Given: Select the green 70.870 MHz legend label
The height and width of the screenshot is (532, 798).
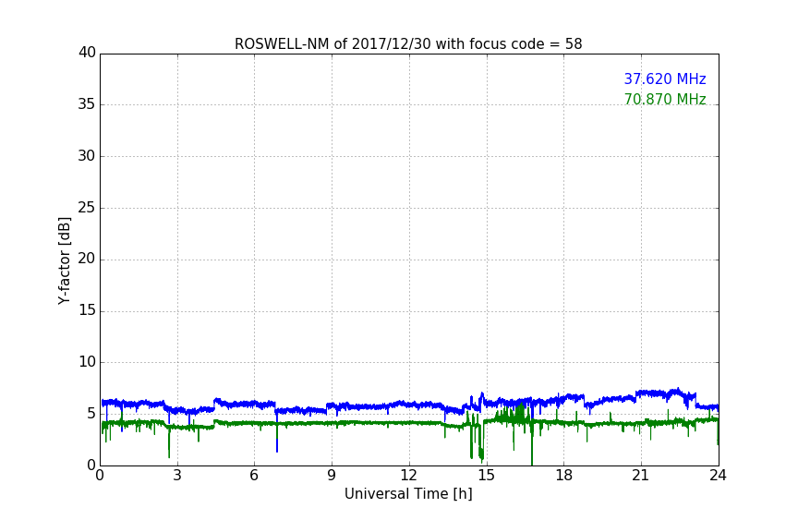Looking at the screenshot, I should tap(665, 99).
